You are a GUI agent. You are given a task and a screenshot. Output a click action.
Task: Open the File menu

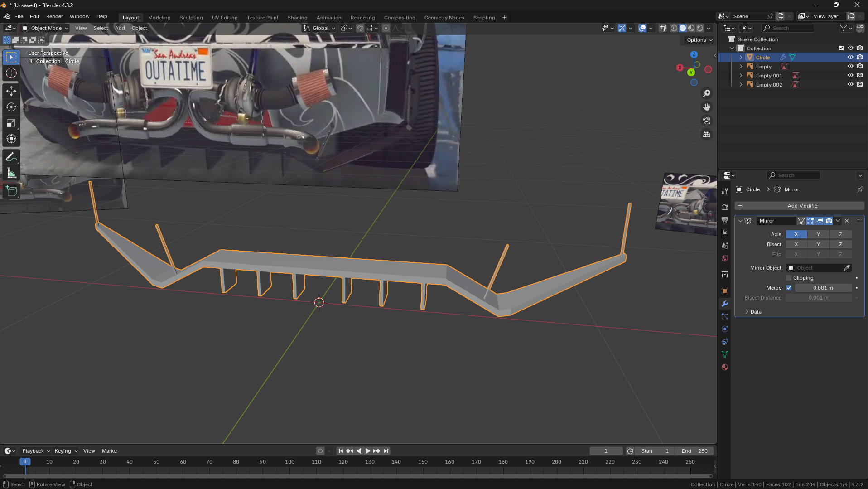tap(19, 16)
